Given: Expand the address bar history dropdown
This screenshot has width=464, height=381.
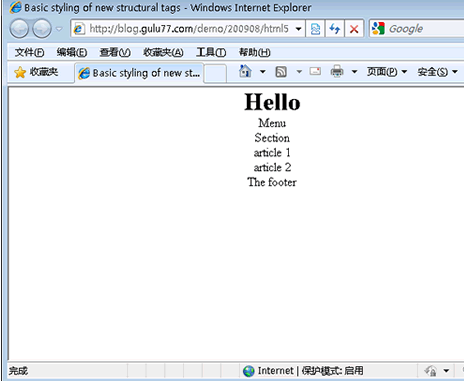Looking at the screenshot, I should point(298,29).
